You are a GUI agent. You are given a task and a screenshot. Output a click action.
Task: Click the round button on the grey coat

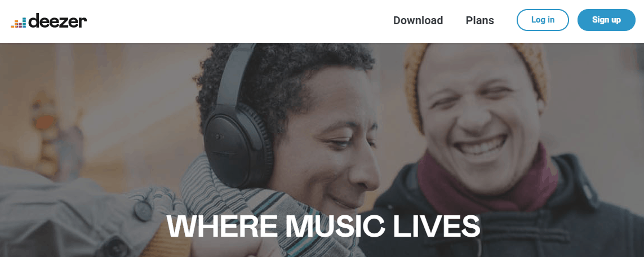tap(143, 211)
